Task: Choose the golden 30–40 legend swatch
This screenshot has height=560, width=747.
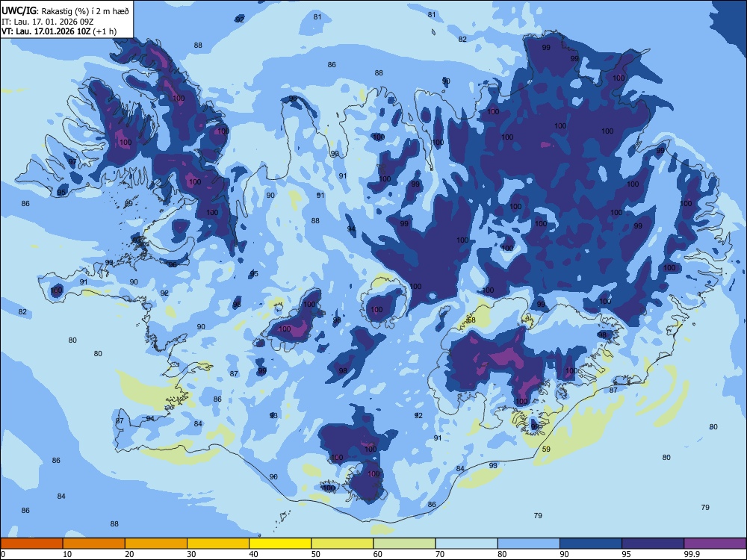Action: coord(218,544)
